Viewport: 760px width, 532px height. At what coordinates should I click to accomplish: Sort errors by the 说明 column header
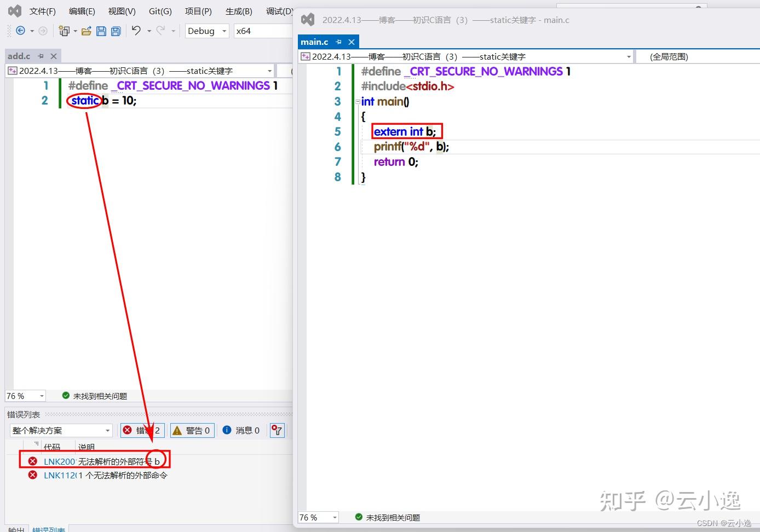[x=87, y=447]
